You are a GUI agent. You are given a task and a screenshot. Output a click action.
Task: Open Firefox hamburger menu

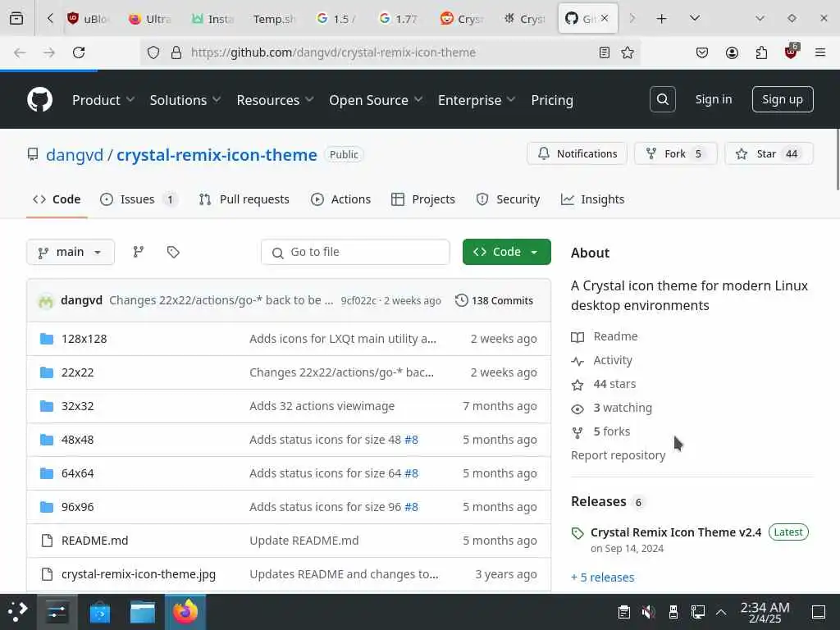(x=820, y=52)
